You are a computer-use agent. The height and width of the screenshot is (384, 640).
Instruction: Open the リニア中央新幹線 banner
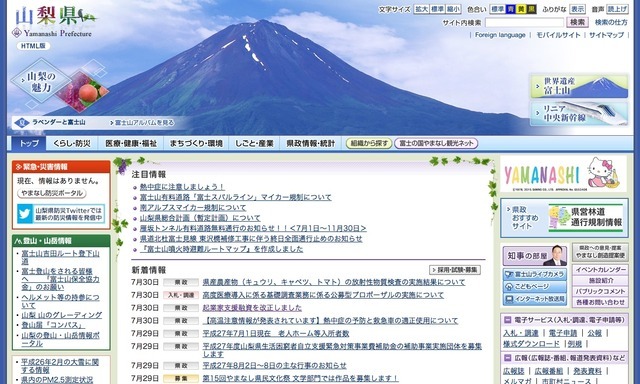579,113
